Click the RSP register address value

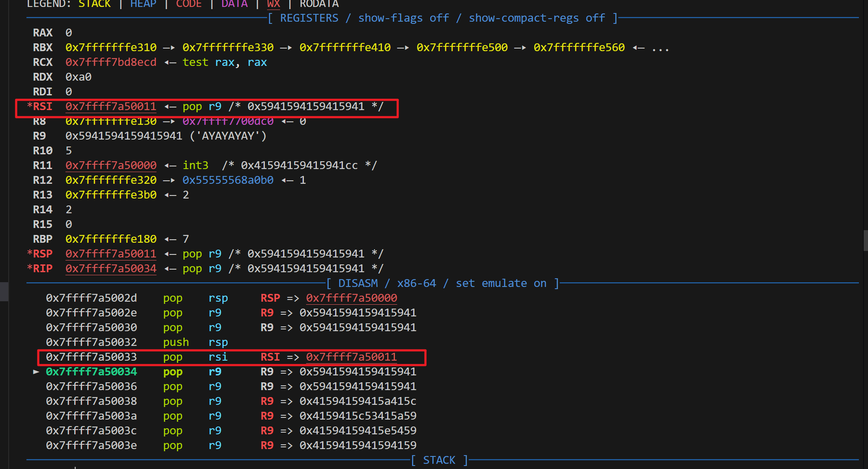(111, 254)
